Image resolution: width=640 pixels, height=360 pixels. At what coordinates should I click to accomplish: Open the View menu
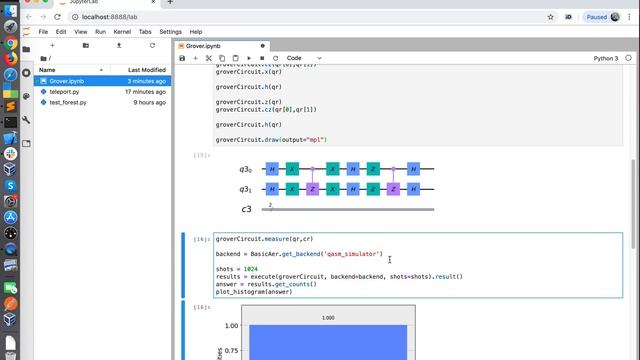coord(80,32)
